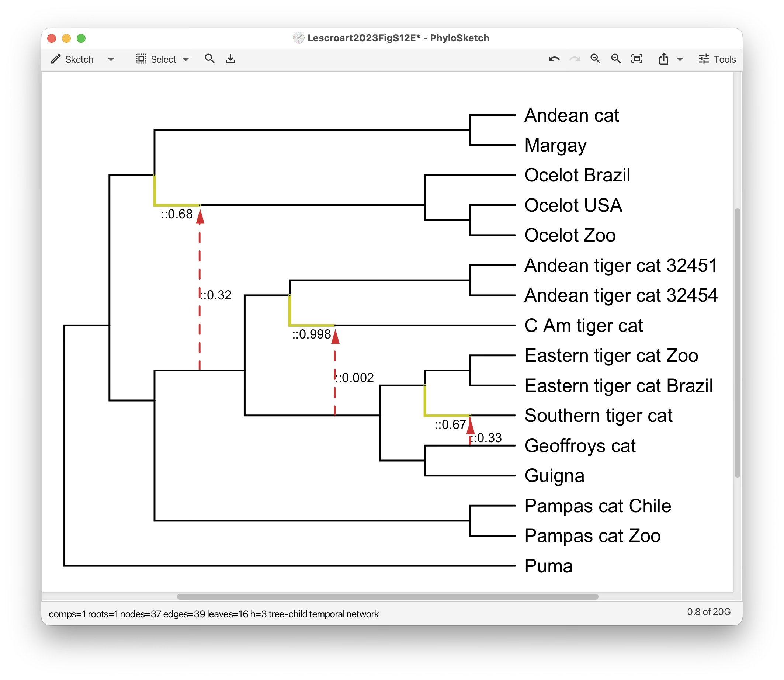Screen dimensions: 784x680
Task: Open the Find magnifier tool
Action: pyautogui.click(x=209, y=59)
